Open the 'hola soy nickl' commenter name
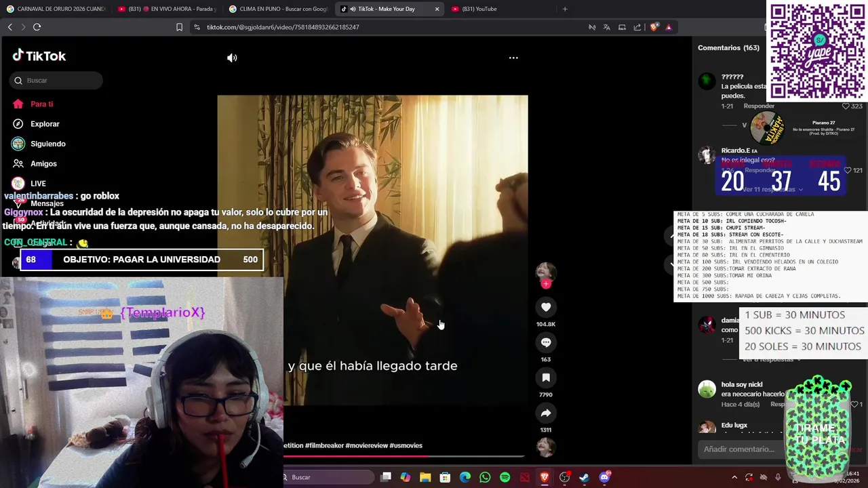This screenshot has height=488, width=868. point(742,384)
